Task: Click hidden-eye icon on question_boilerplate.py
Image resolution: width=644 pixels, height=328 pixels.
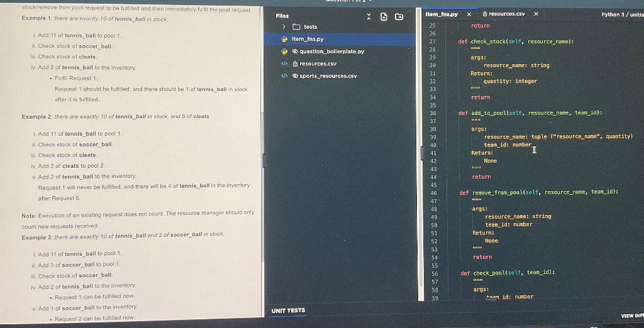Action: tap(295, 52)
